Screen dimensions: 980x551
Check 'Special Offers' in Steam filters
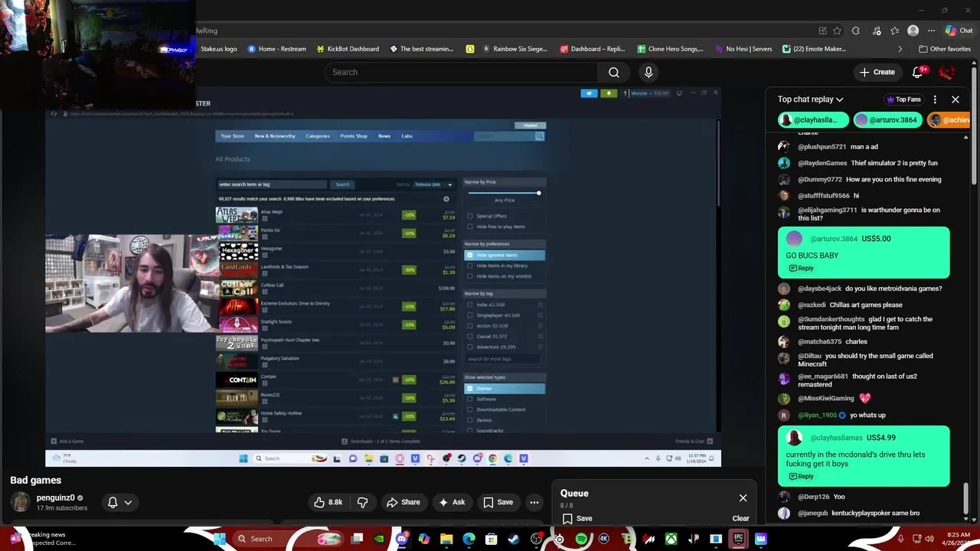470,216
